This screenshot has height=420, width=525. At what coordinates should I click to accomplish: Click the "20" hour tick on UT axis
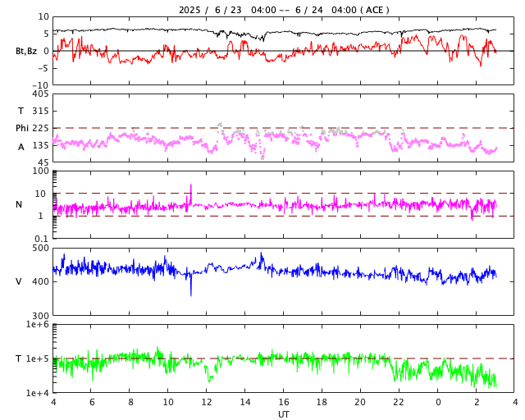click(x=360, y=402)
